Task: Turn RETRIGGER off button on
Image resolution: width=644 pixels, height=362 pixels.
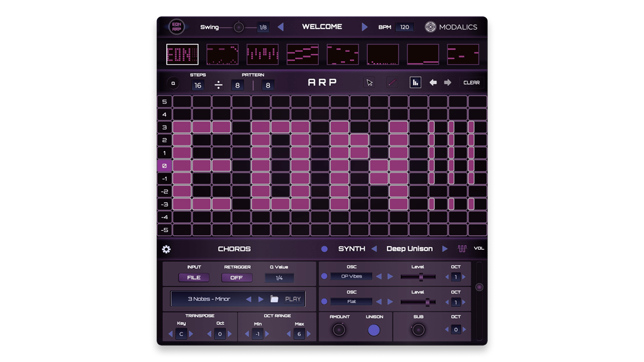Action: (236, 278)
